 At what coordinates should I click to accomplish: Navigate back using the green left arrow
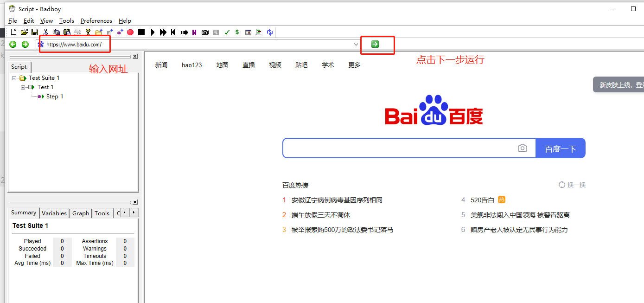click(13, 45)
